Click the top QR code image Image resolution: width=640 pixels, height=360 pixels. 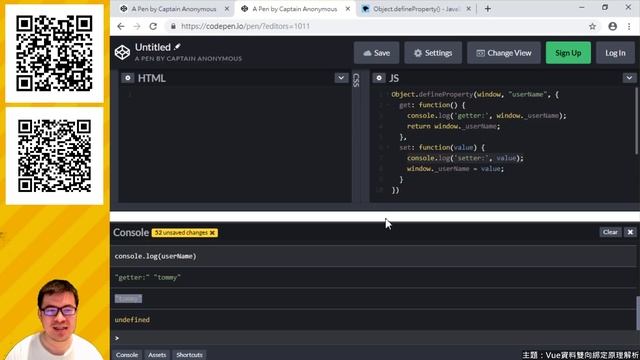(54, 53)
